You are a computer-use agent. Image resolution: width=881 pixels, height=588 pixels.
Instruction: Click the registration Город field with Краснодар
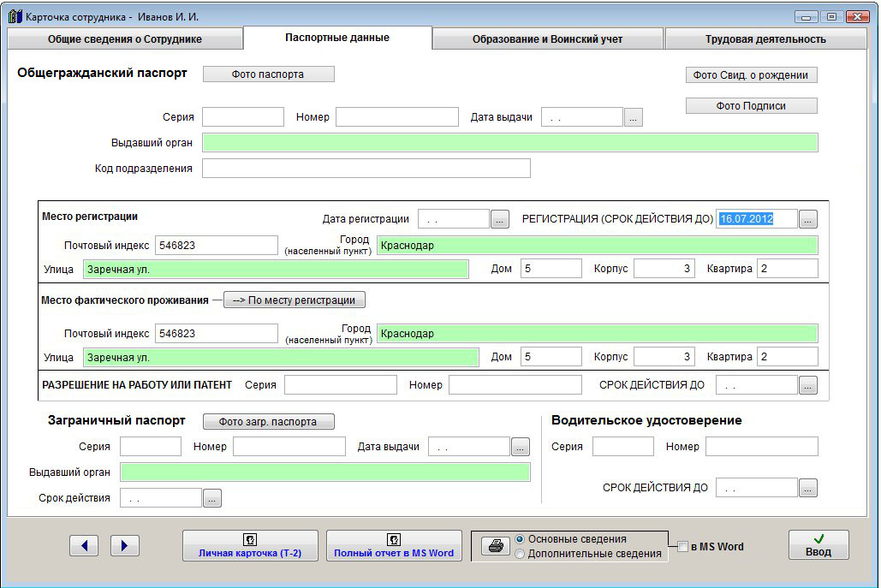[x=598, y=246]
